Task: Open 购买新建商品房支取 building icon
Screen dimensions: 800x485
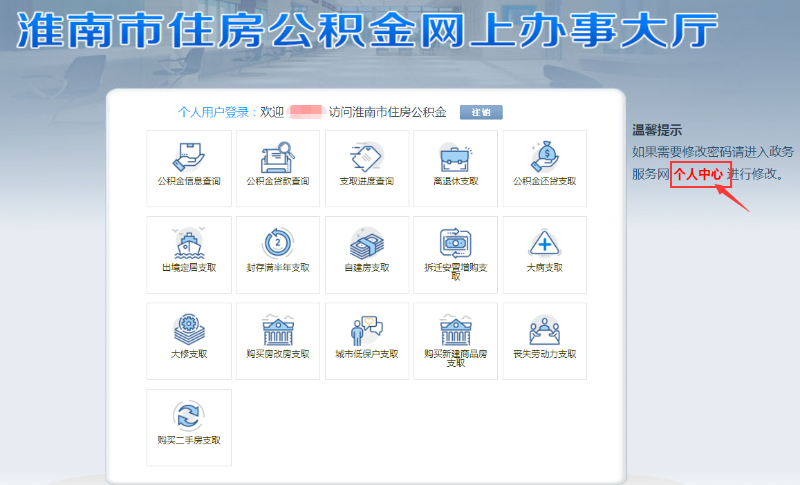Action: click(455, 330)
